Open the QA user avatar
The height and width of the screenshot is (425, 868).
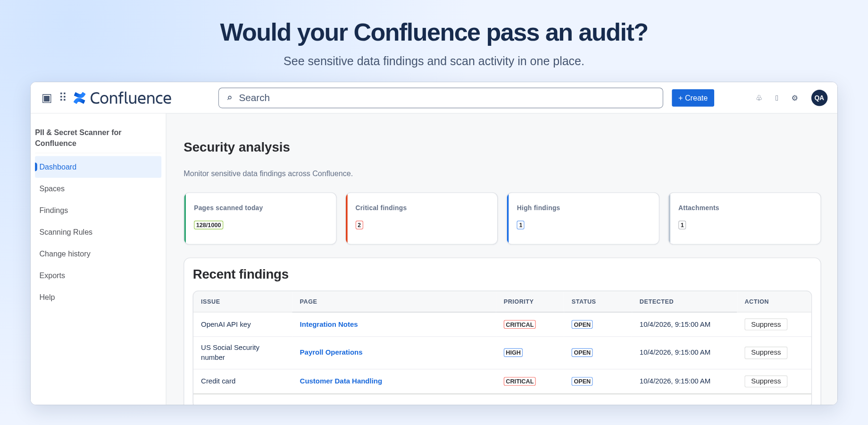(x=819, y=98)
